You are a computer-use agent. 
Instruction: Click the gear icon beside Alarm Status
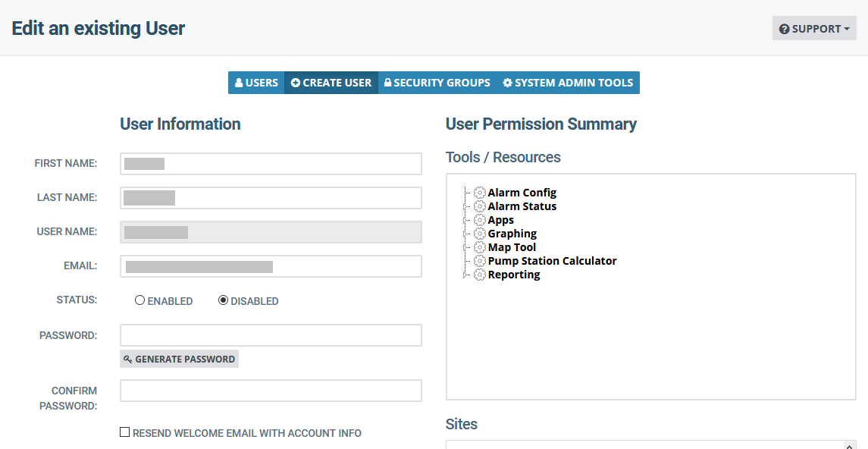coord(479,206)
